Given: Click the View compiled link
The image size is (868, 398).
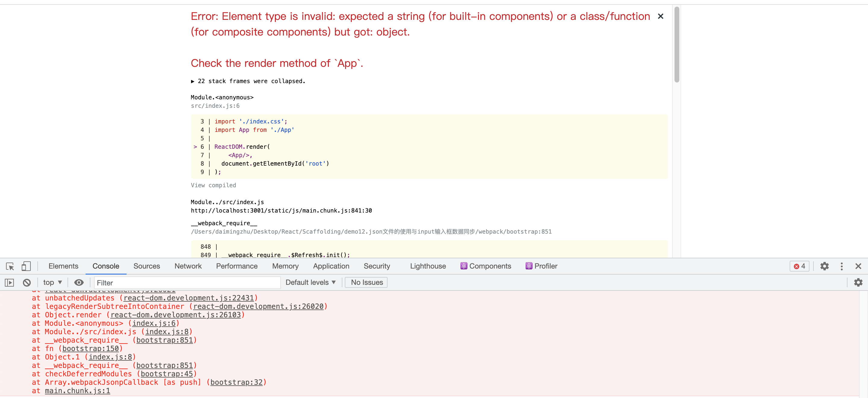Looking at the screenshot, I should (x=213, y=185).
